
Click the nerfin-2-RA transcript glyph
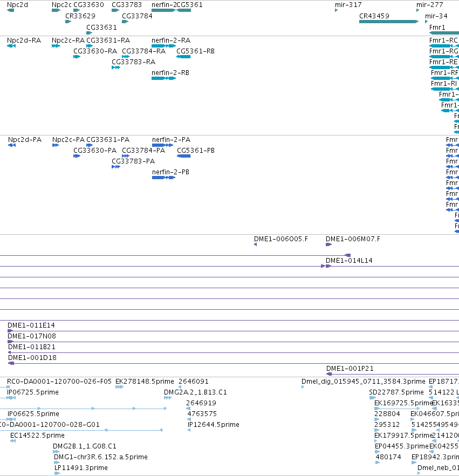click(164, 46)
